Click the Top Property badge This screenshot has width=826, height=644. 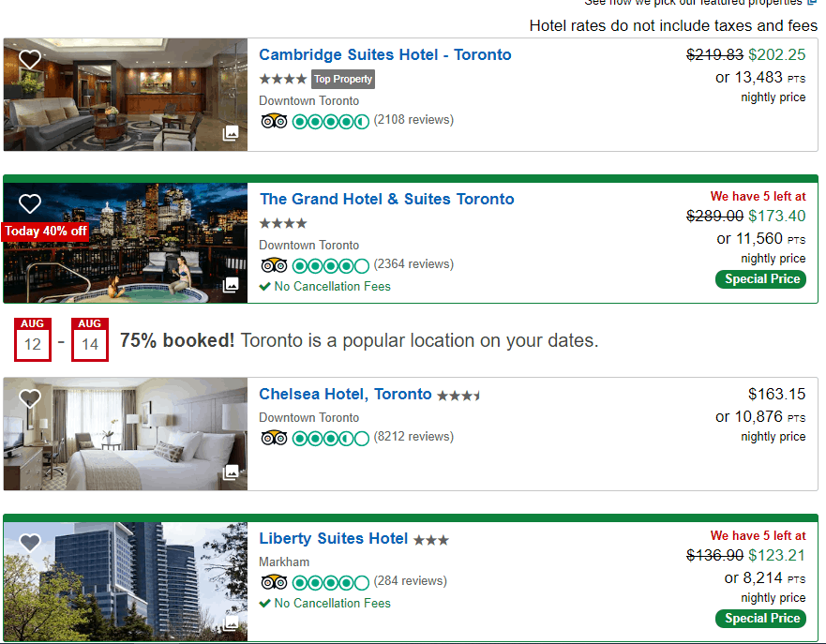(x=343, y=79)
